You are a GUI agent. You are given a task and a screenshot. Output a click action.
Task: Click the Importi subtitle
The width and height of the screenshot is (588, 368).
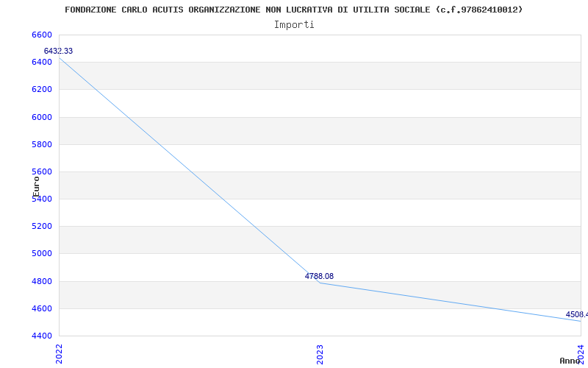[x=294, y=25]
